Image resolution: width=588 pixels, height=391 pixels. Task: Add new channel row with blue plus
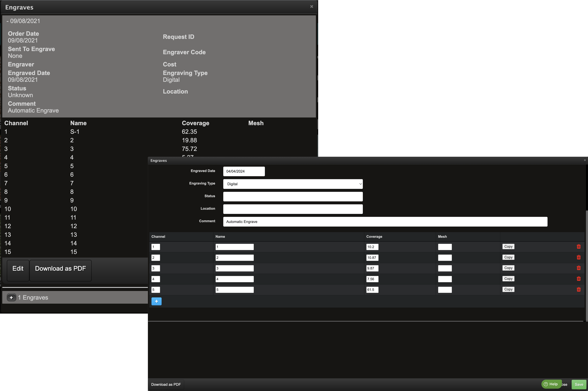click(156, 301)
